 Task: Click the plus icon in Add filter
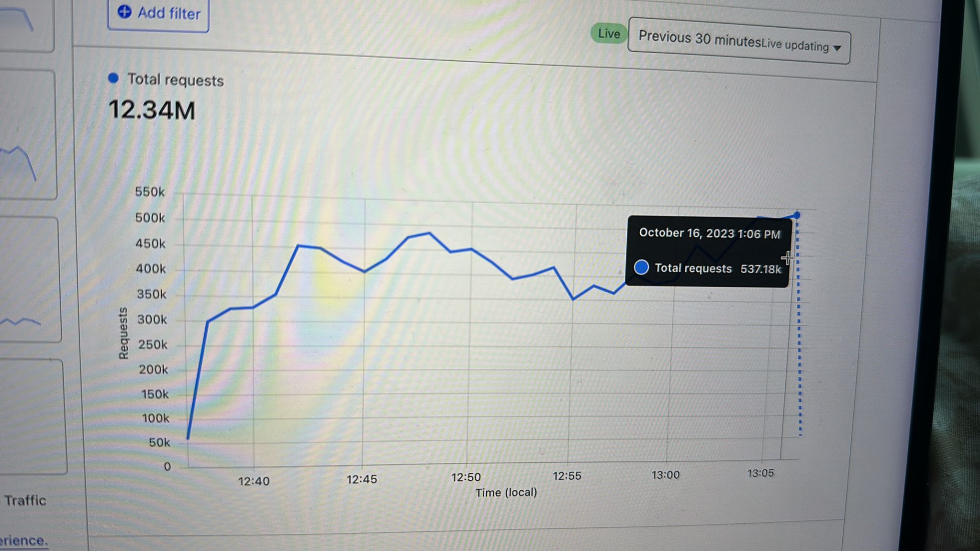point(124,12)
